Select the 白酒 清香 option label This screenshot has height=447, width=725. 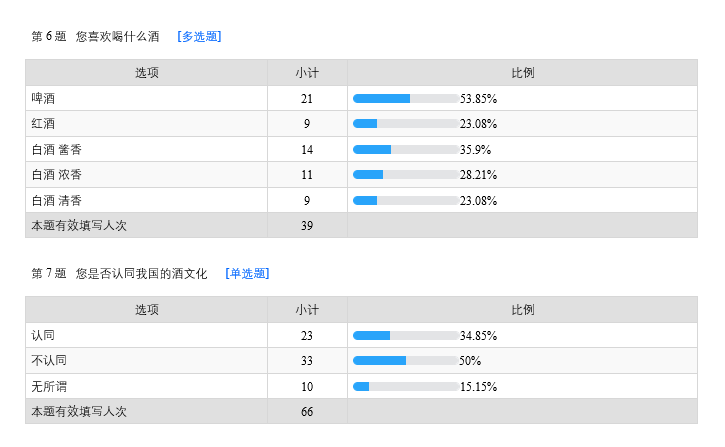(x=57, y=200)
